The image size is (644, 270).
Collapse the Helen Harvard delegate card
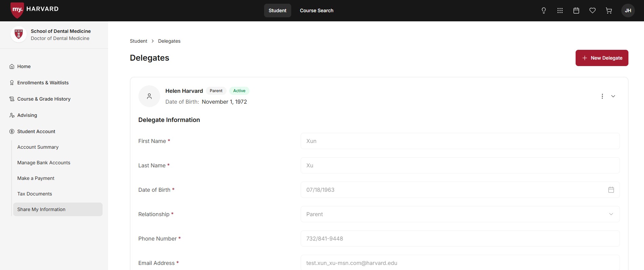pyautogui.click(x=613, y=96)
